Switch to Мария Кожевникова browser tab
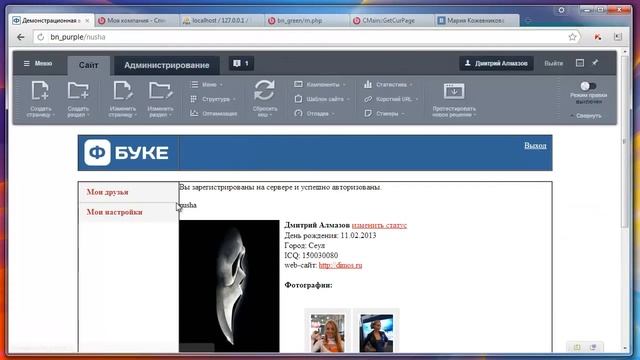The width and height of the screenshot is (640, 360). tap(476, 20)
